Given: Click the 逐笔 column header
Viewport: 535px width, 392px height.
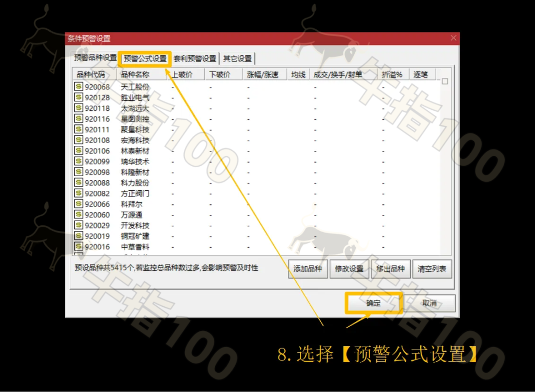Looking at the screenshot, I should pyautogui.click(x=422, y=74).
